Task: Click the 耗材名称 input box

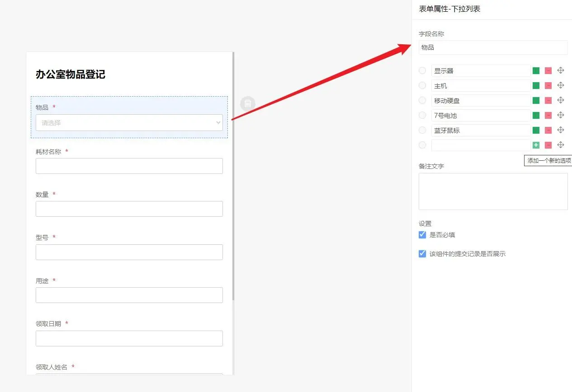Action: (x=129, y=166)
